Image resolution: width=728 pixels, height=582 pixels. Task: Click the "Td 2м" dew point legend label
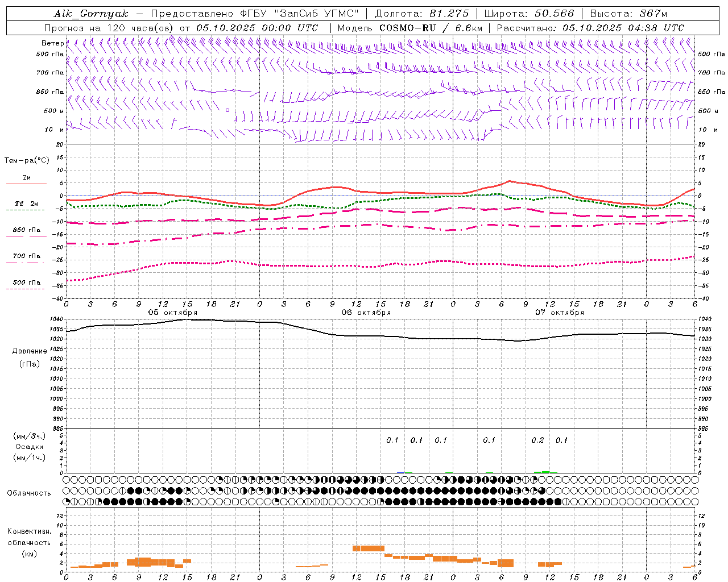pos(26,203)
